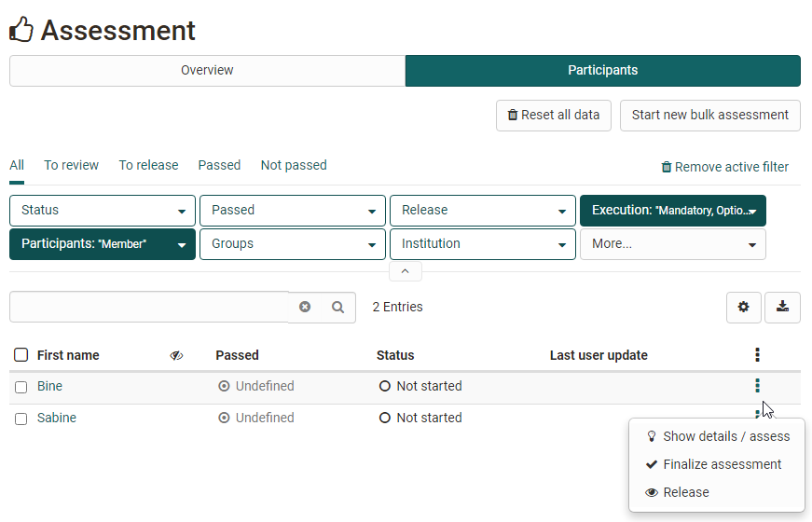Expand the Groups filter dropdown
Screen dimensions: 812x522
click(292, 244)
